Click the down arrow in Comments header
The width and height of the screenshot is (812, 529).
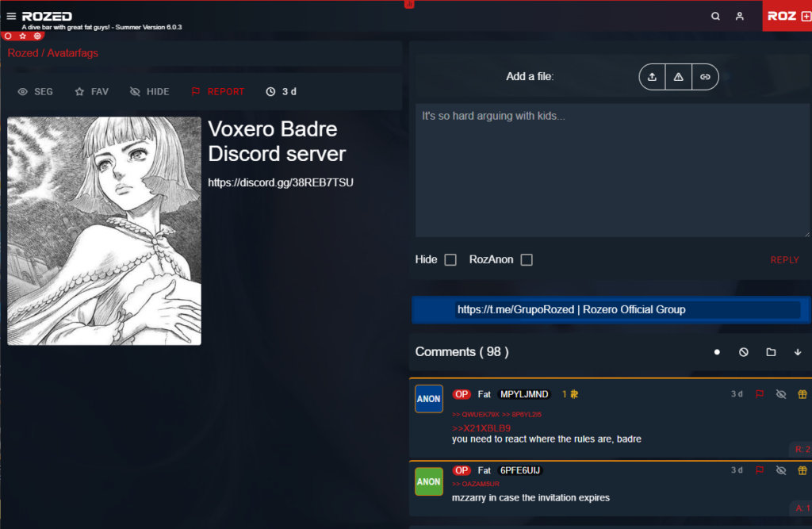click(798, 352)
